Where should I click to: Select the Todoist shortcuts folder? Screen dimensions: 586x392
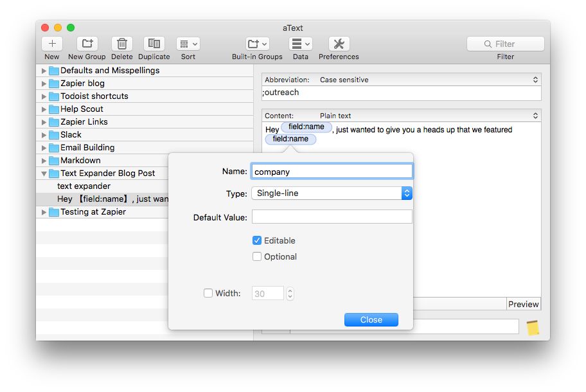point(145,96)
